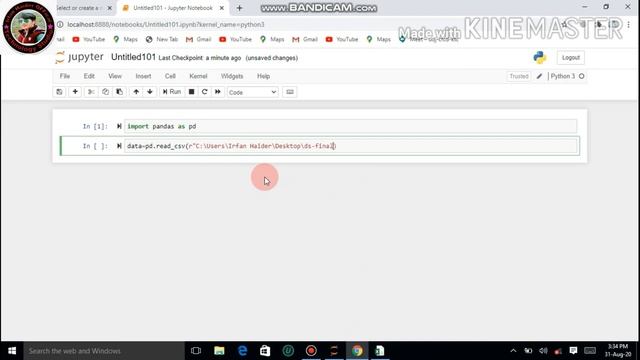This screenshot has height=360, width=640.
Task: Open the Windows Start menu
Action: 12,351
